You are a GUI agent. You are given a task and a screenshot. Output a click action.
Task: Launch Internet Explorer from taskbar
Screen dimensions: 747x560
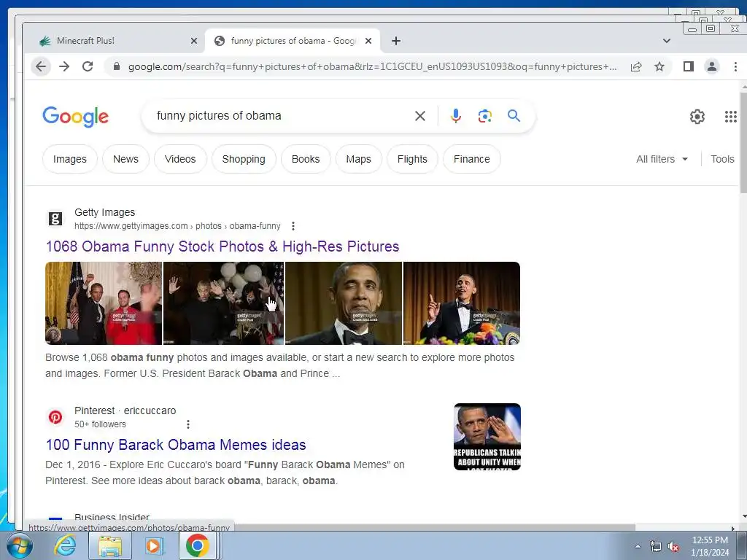tap(64, 545)
